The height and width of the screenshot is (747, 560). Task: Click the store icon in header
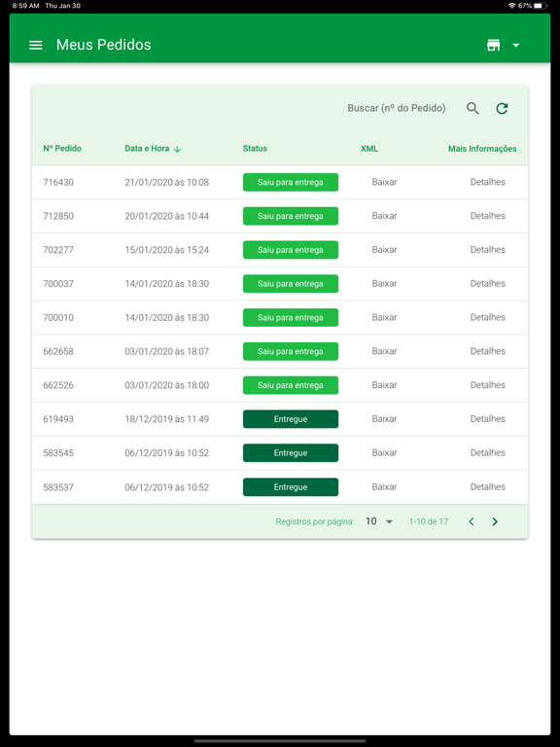pyautogui.click(x=493, y=46)
